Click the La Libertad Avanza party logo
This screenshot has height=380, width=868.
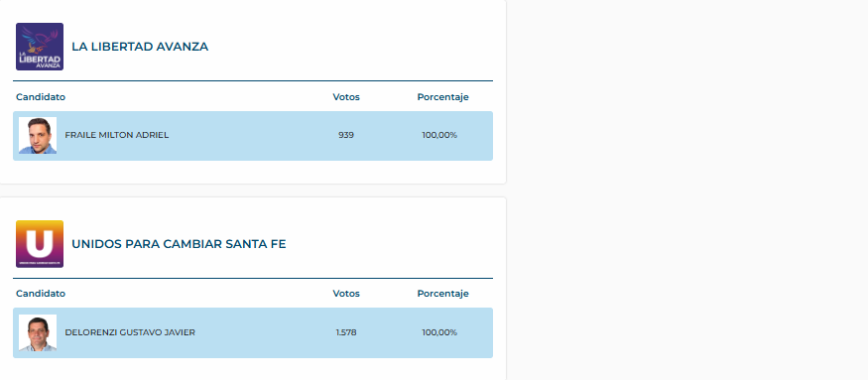click(40, 47)
